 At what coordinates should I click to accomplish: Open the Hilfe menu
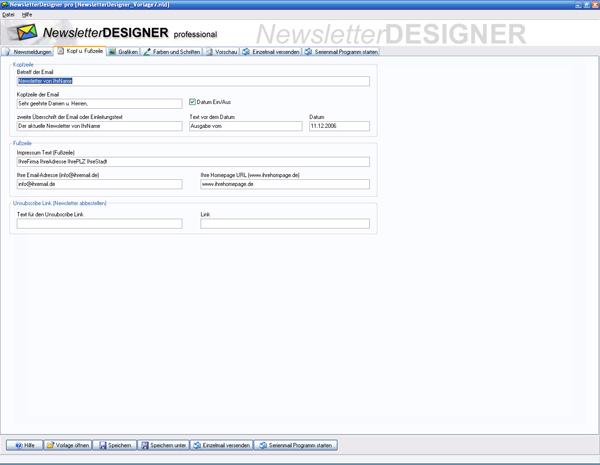(27, 14)
